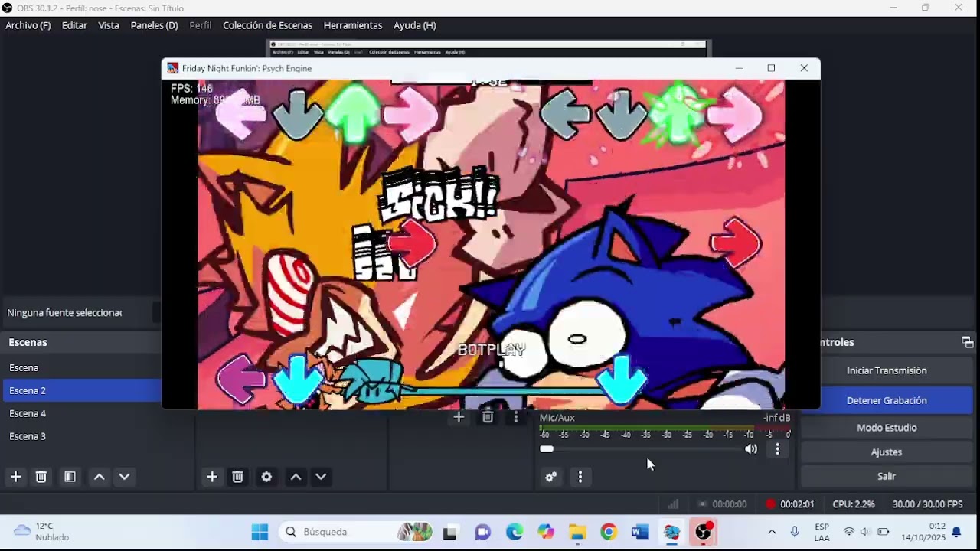This screenshot has height=551, width=980.
Task: Open Ayuda (H) menu
Action: (414, 25)
